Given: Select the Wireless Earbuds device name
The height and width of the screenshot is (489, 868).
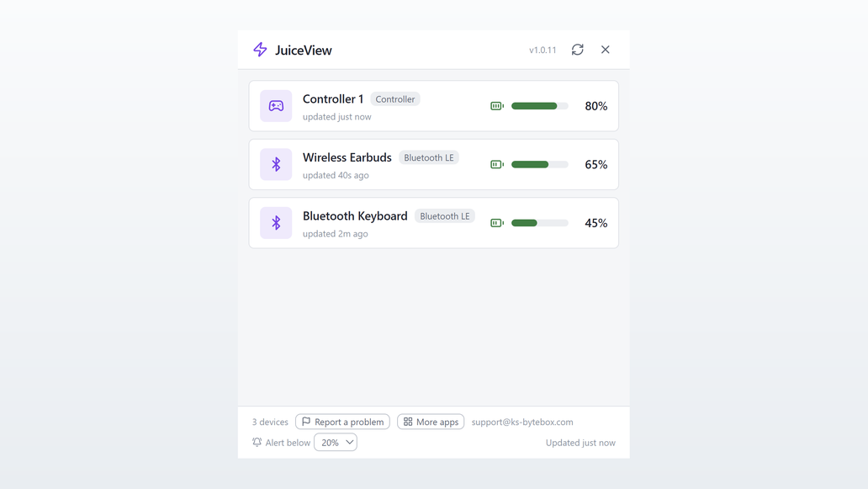Looking at the screenshot, I should pos(347,157).
